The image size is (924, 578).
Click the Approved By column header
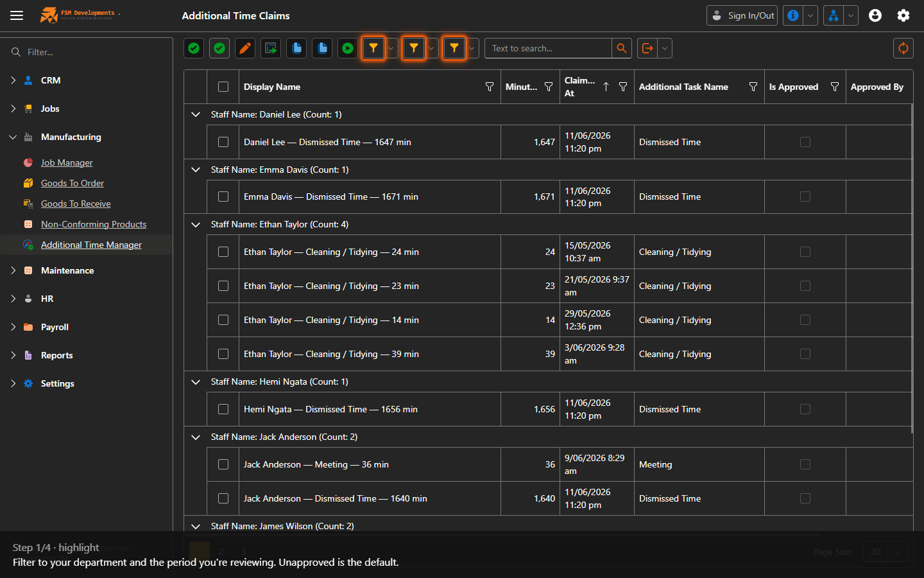(x=879, y=87)
